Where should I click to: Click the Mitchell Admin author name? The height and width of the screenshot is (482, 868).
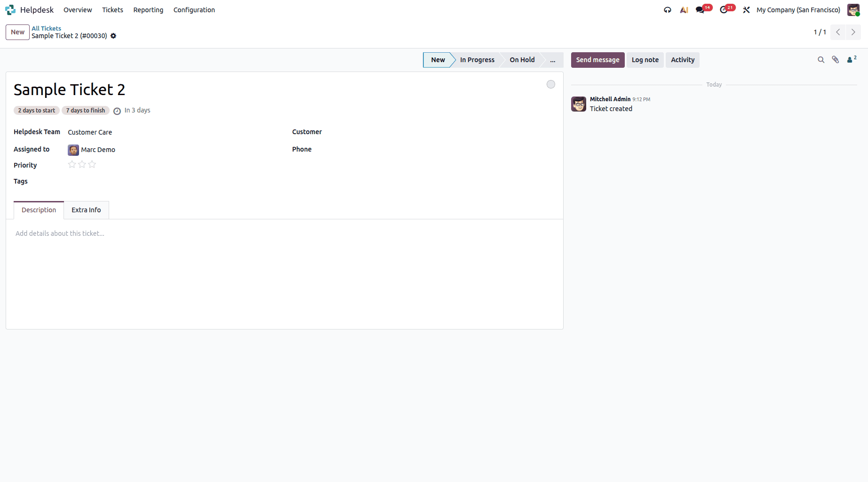(610, 99)
